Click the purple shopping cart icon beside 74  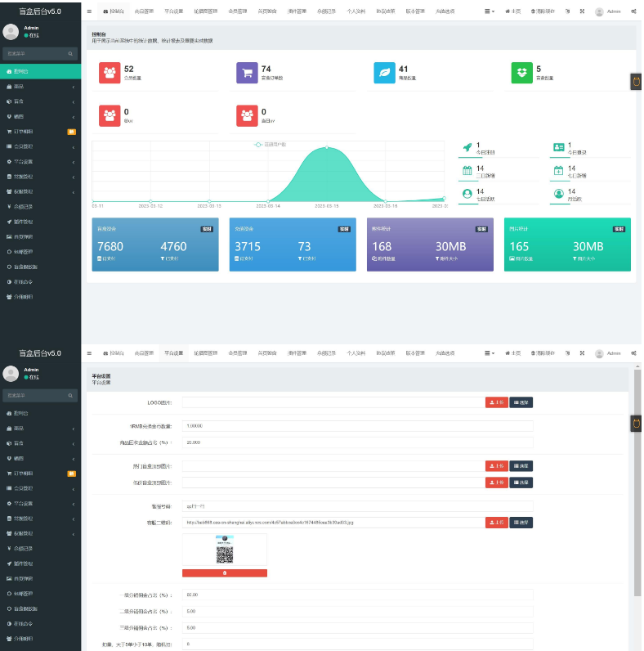pyautogui.click(x=247, y=73)
